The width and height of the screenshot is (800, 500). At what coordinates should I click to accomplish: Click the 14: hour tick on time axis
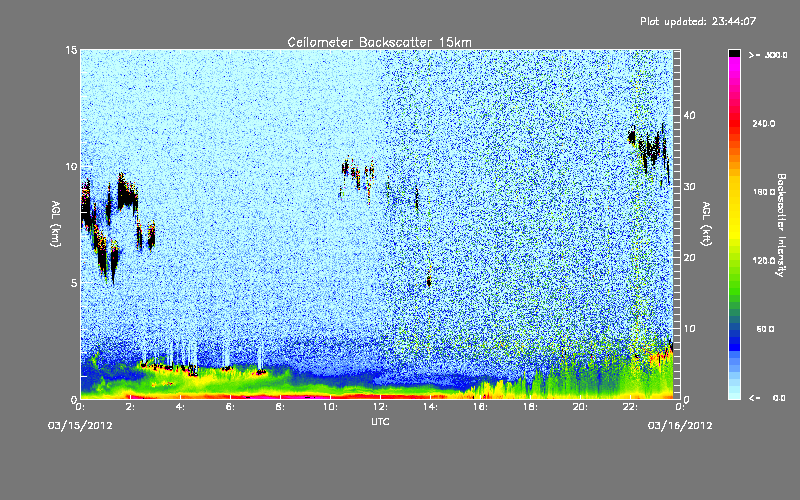pyautogui.click(x=430, y=407)
